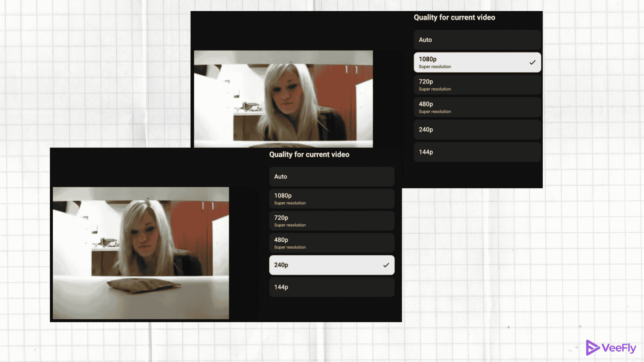Choose 480p Super resolution in the bottom menu
The width and height of the screenshot is (644, 362).
point(331,243)
